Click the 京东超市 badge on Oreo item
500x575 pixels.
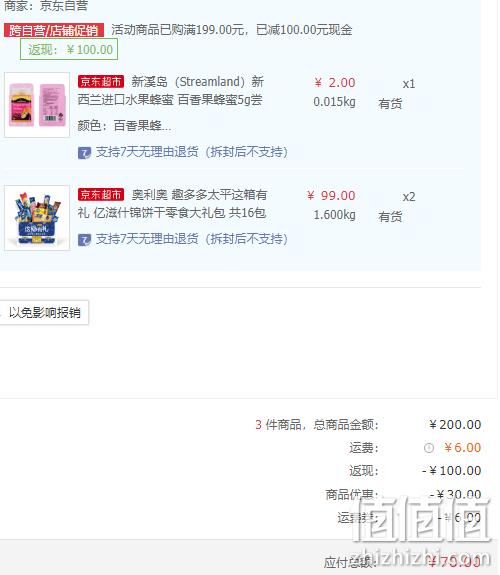coord(101,194)
